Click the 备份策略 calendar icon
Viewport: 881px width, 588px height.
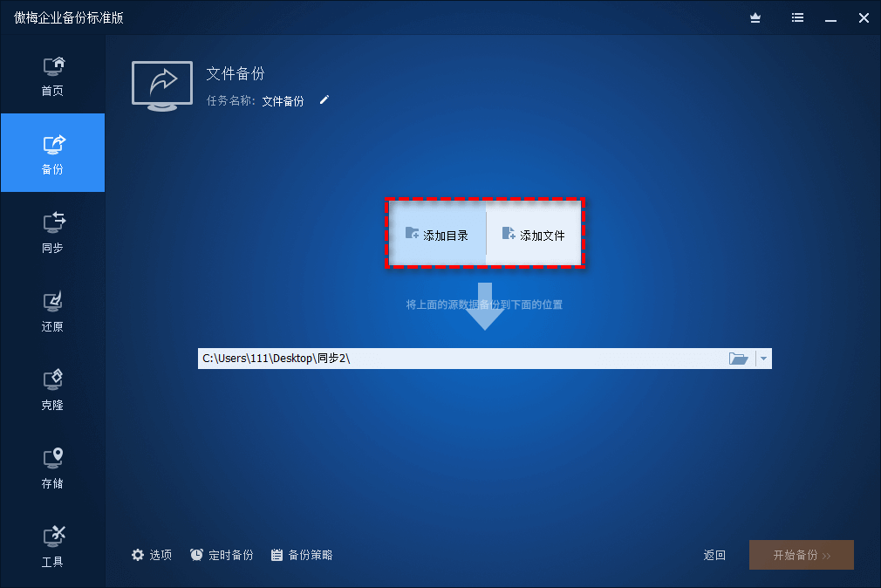277,555
